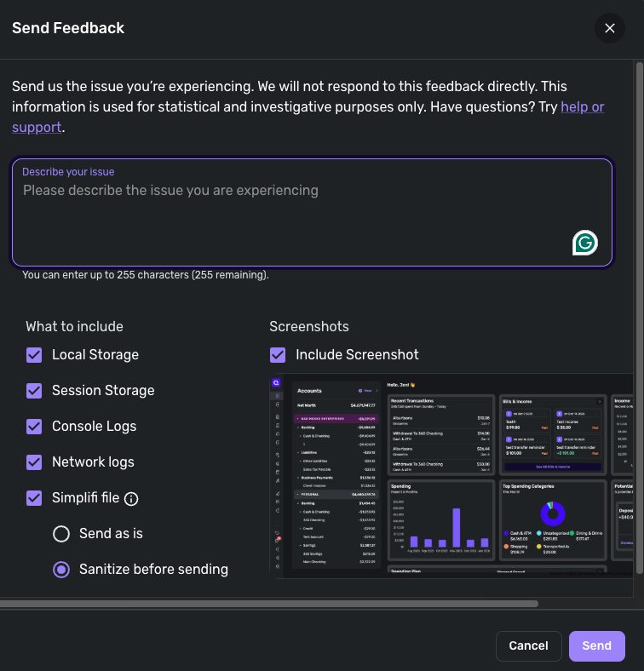Submit feedback with the Send button
Viewport: 644px width, 671px height.
click(596, 646)
